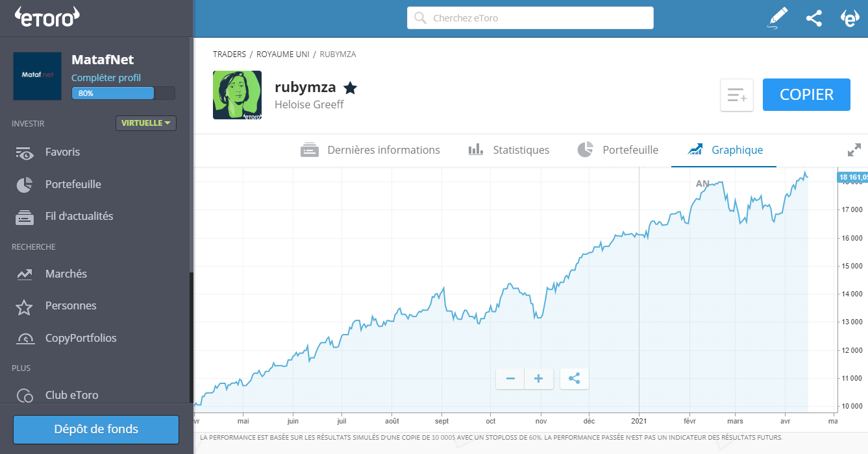The height and width of the screenshot is (454, 868).
Task: Click the Dépôt de fonds button
Action: [96, 429]
